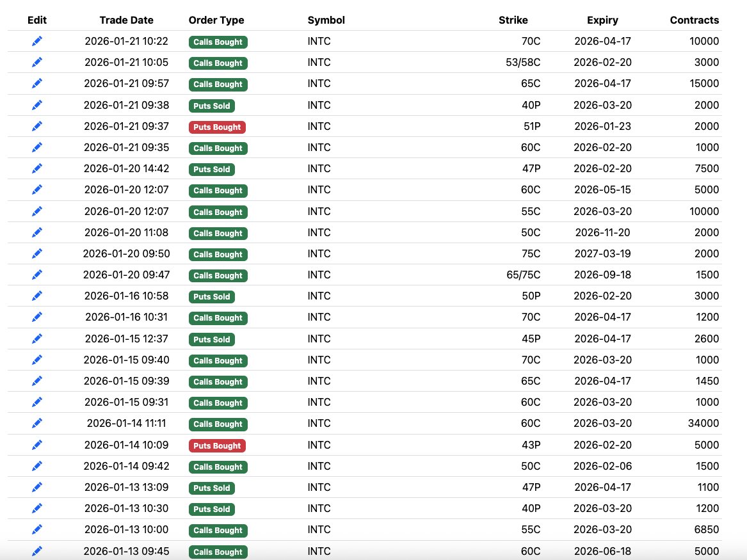The height and width of the screenshot is (560, 747).
Task: Click the 2026-01-23 expiry cell
Action: (602, 126)
